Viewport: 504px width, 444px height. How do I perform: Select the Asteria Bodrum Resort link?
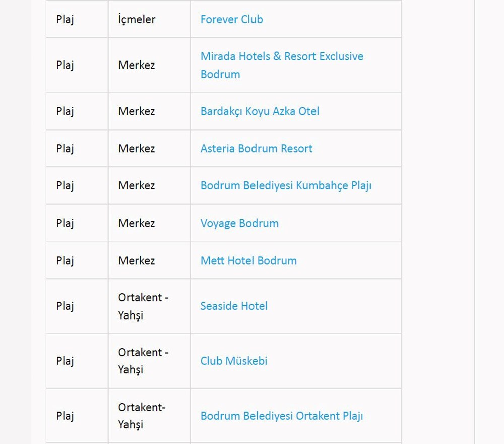point(256,149)
